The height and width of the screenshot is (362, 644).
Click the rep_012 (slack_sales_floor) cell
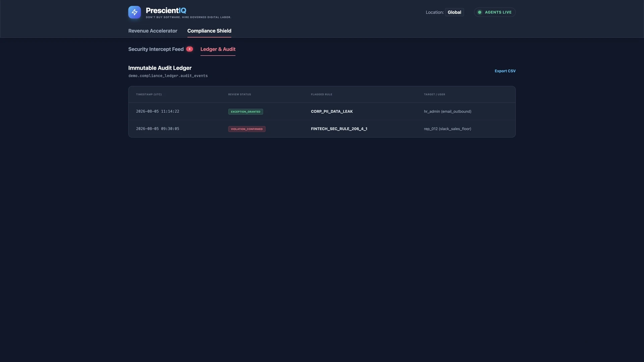[447, 129]
